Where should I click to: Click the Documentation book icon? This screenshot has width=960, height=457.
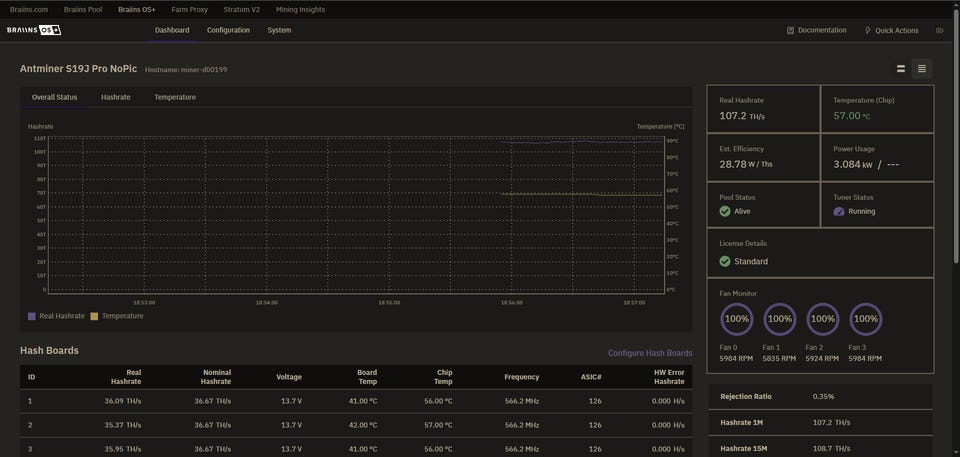tap(790, 30)
